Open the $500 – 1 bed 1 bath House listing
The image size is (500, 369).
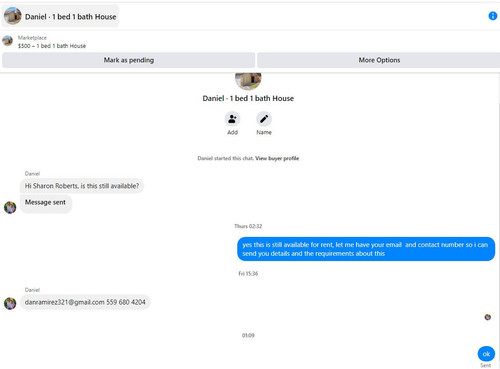(x=52, y=46)
